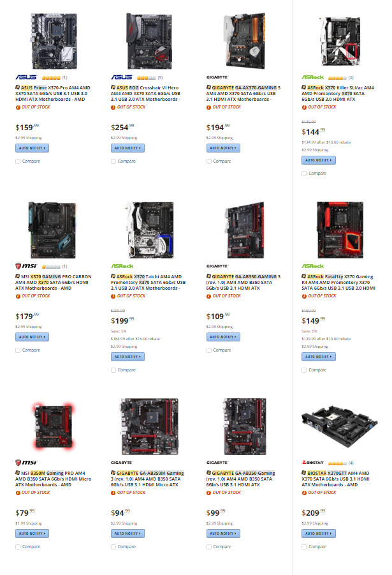Click the MSI logo above B350M Gaming Pro
The height and width of the screenshot is (575, 392).
tap(26, 463)
